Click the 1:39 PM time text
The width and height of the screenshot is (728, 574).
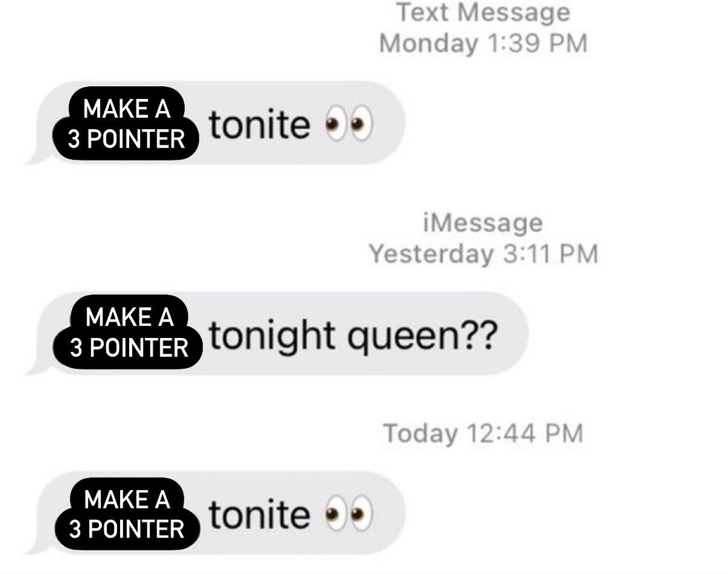[x=536, y=44]
